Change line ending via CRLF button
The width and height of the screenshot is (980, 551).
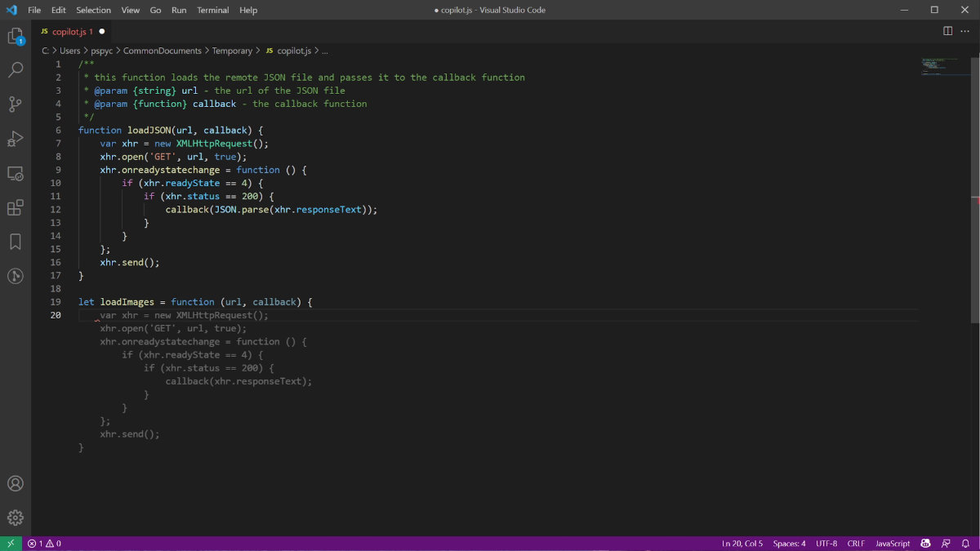(x=855, y=543)
